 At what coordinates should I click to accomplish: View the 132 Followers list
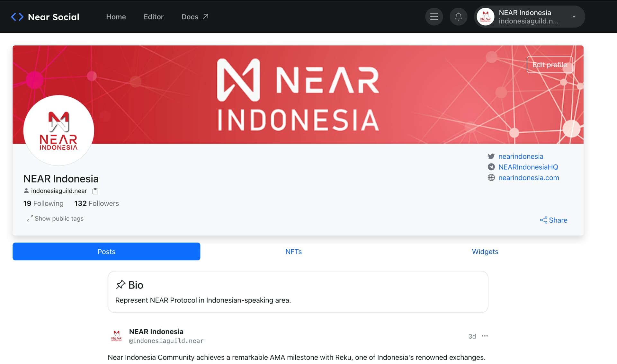(96, 203)
